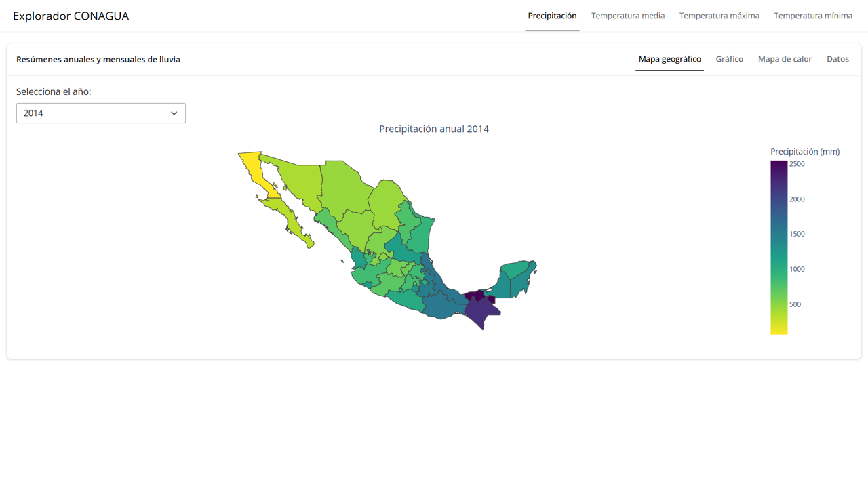Click the 1500 label on the colorbar
The width and height of the screenshot is (868, 488).
pos(797,234)
